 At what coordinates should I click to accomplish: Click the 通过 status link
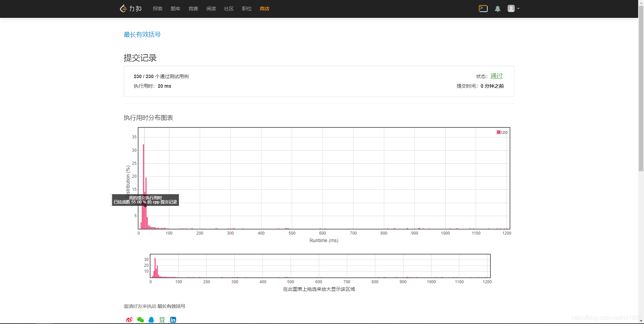click(x=496, y=76)
